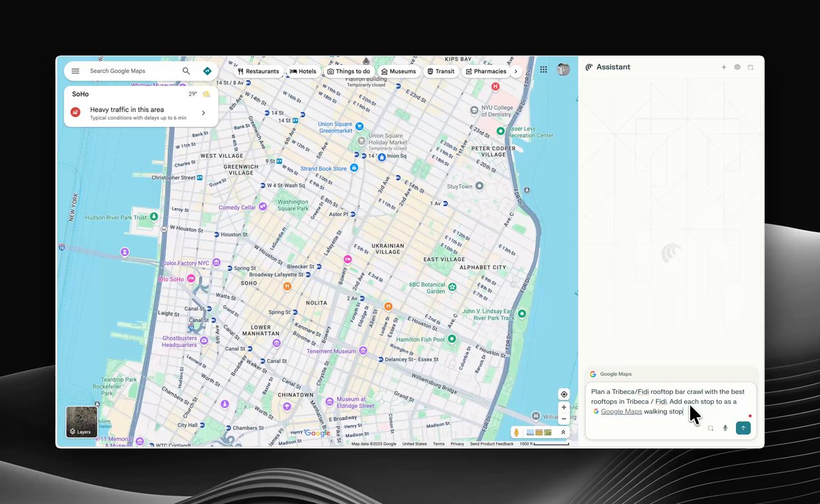Screen dimensions: 820x504
Task: Select the Pharmacies category chip
Action: (486, 71)
